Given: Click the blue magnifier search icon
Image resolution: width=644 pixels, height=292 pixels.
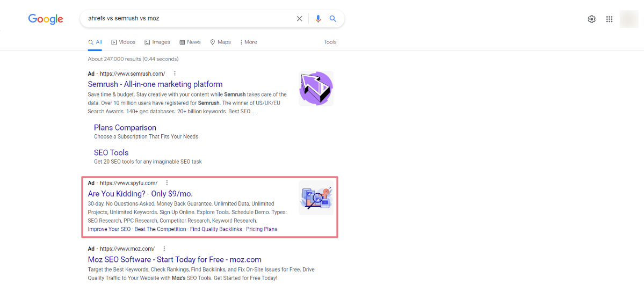Looking at the screenshot, I should point(333,18).
